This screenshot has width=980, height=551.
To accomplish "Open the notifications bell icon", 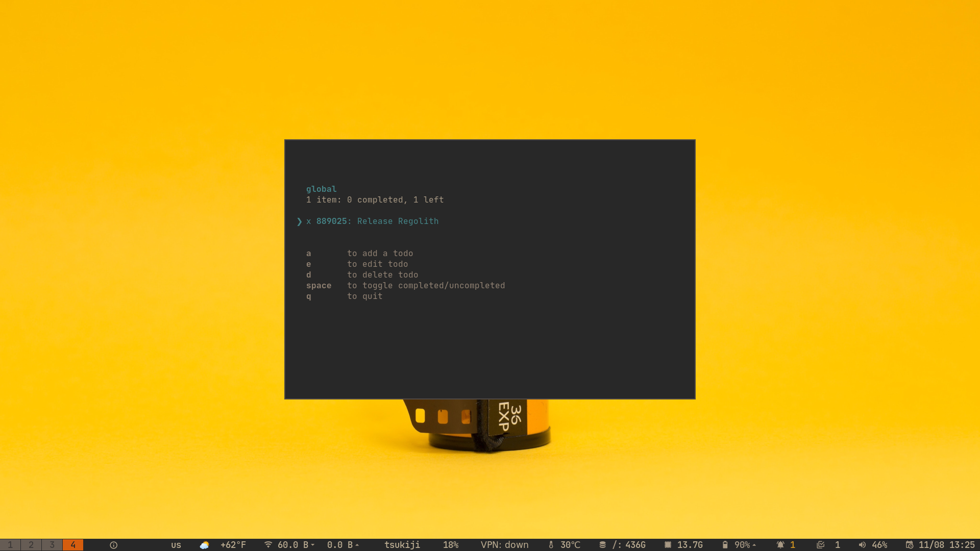I will click(780, 545).
